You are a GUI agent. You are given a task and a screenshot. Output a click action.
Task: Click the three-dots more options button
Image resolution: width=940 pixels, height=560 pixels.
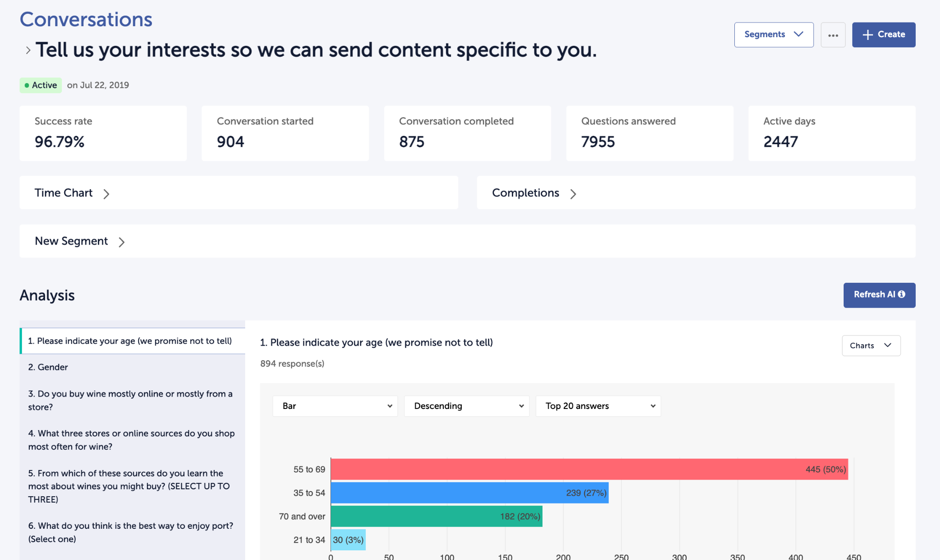click(x=833, y=35)
